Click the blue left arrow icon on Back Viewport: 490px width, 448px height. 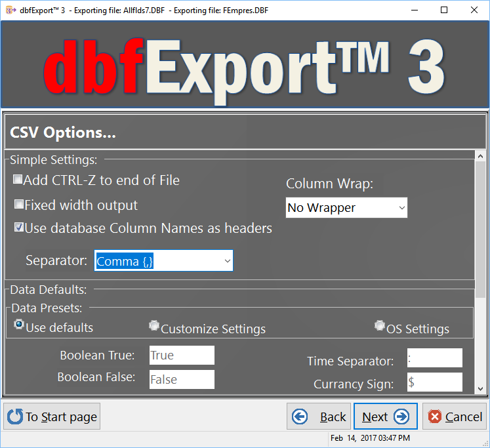tap(300, 417)
